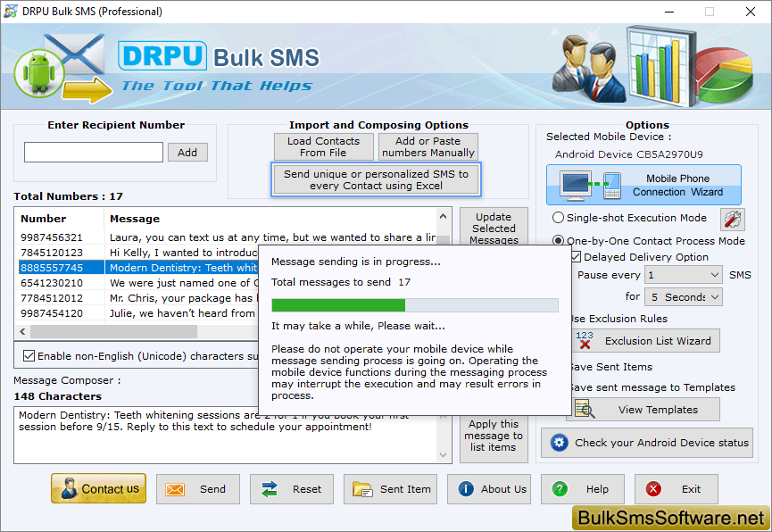
Task: Click the Use Exclusion Rules label
Action: tap(619, 319)
